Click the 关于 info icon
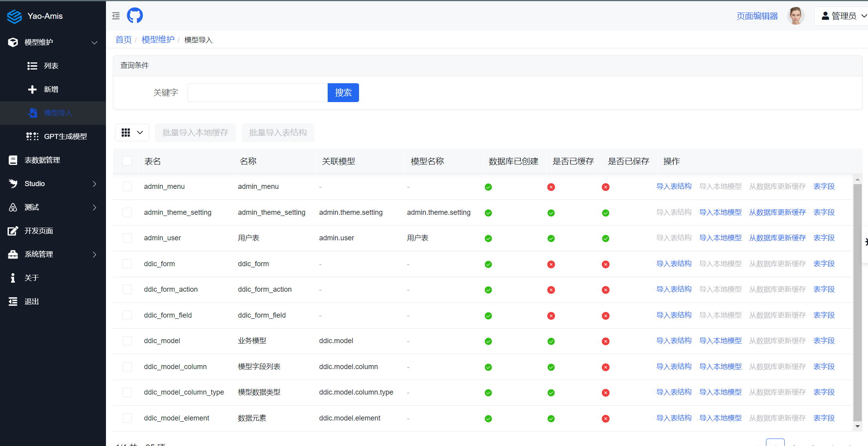868x446 pixels. 13,278
